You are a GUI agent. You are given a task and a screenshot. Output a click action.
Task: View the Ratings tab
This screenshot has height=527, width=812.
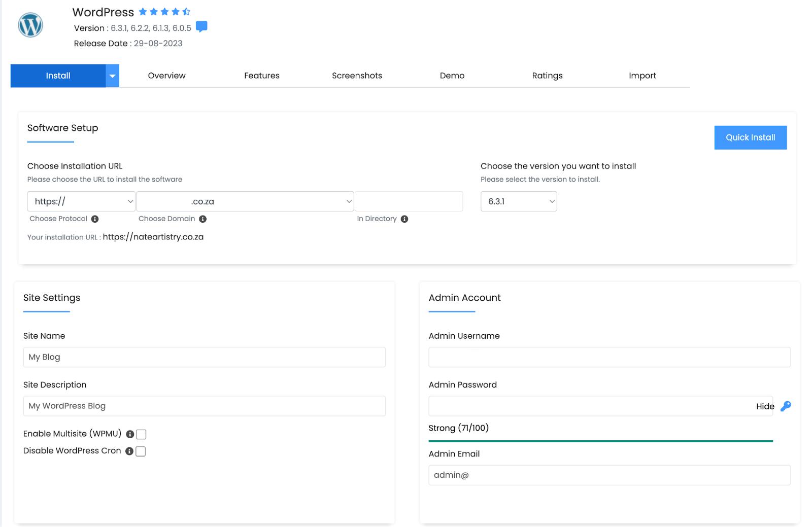[547, 76]
